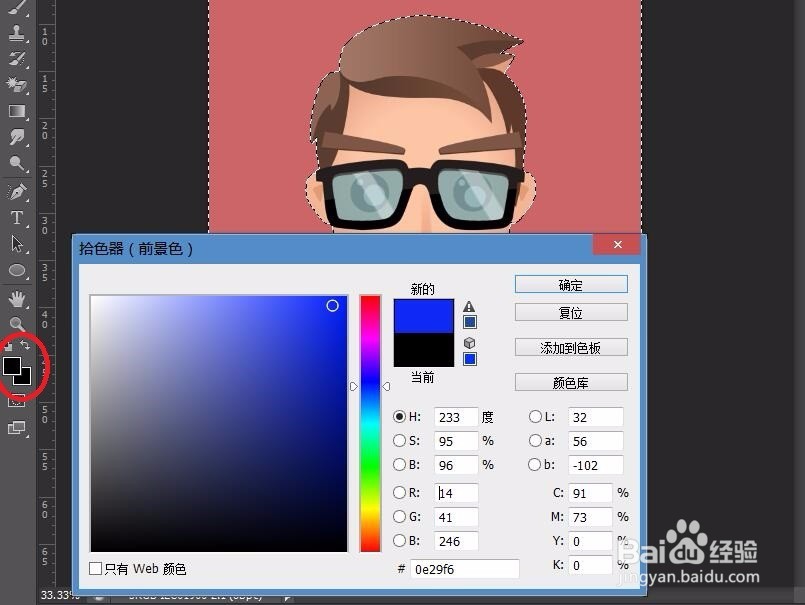Select the History Brush tool

[x=17, y=58]
